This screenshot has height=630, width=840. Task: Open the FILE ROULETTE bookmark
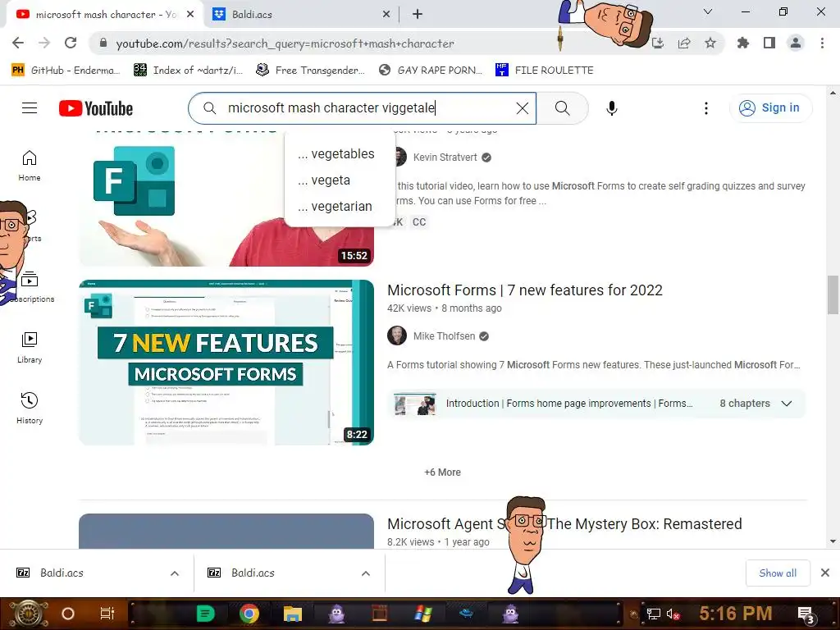coord(545,71)
